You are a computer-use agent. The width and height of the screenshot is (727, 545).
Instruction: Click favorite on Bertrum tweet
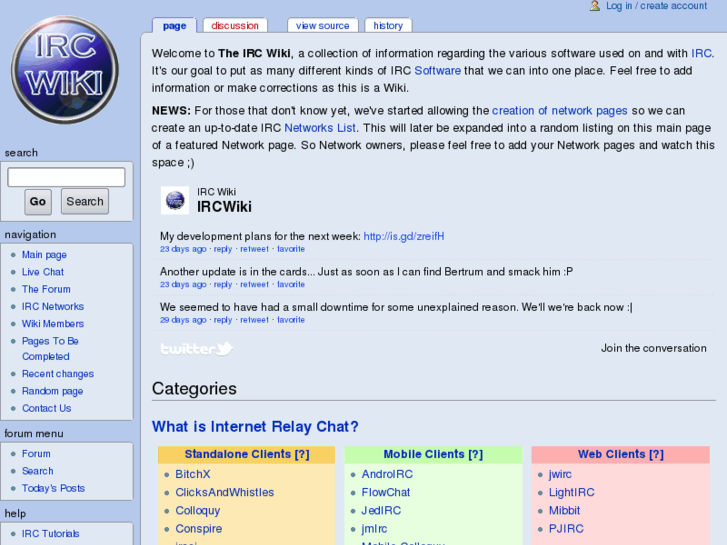click(x=291, y=284)
